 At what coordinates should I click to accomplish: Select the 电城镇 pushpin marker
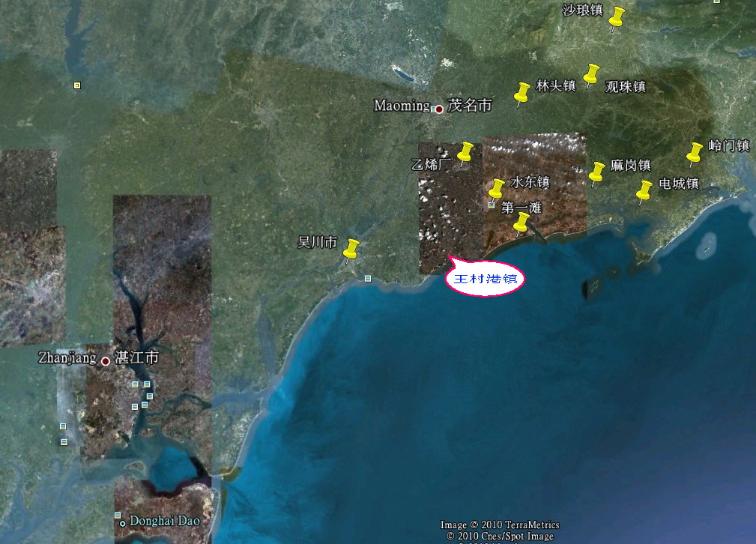coord(644,190)
